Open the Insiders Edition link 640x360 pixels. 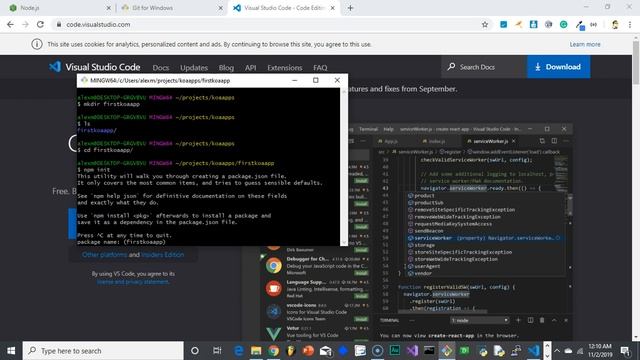[x=162, y=255]
